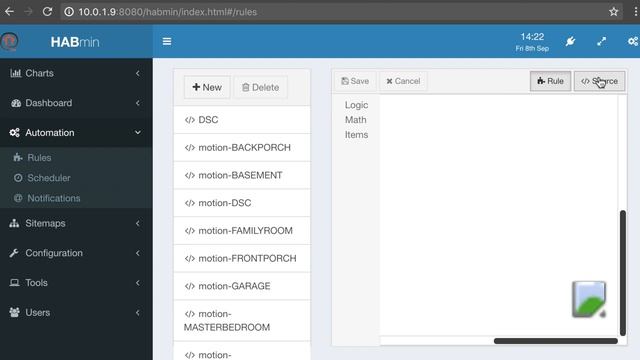Open the Users menu
Viewport: 640px width, 360px height.
point(76,313)
